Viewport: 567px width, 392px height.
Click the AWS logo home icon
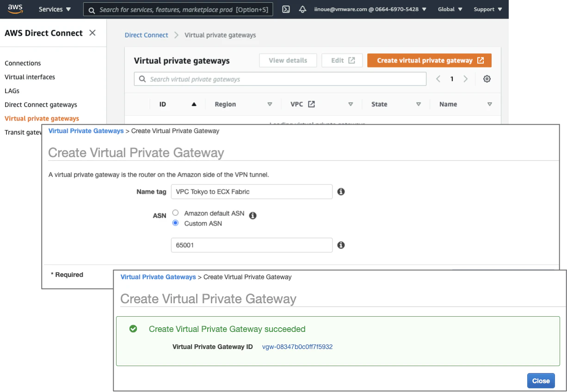pos(15,9)
